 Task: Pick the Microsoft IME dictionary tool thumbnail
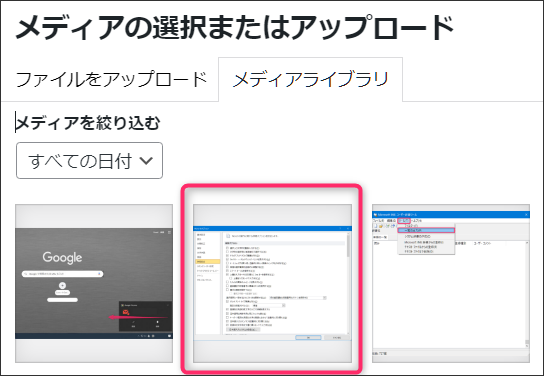(451, 283)
